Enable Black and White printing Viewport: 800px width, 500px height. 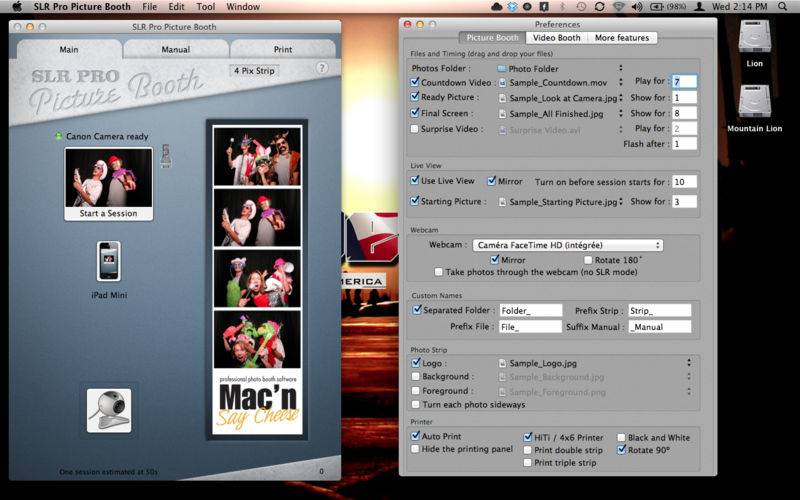point(621,438)
